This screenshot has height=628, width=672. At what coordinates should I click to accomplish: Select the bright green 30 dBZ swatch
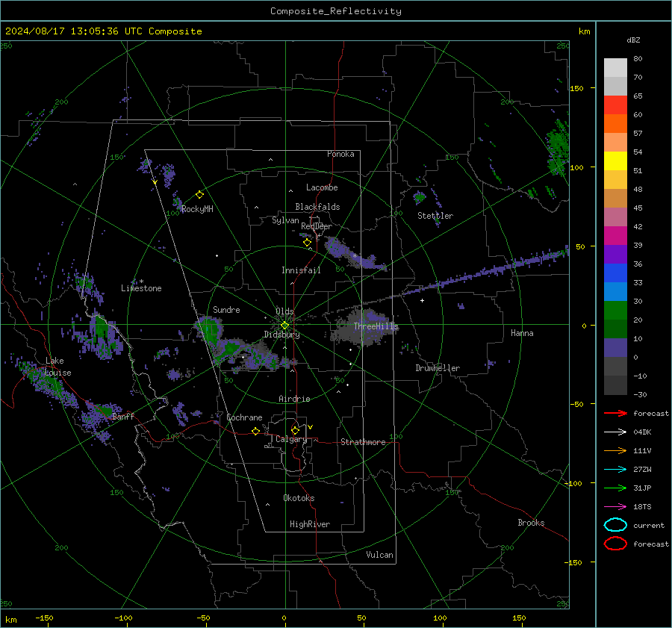click(x=615, y=310)
